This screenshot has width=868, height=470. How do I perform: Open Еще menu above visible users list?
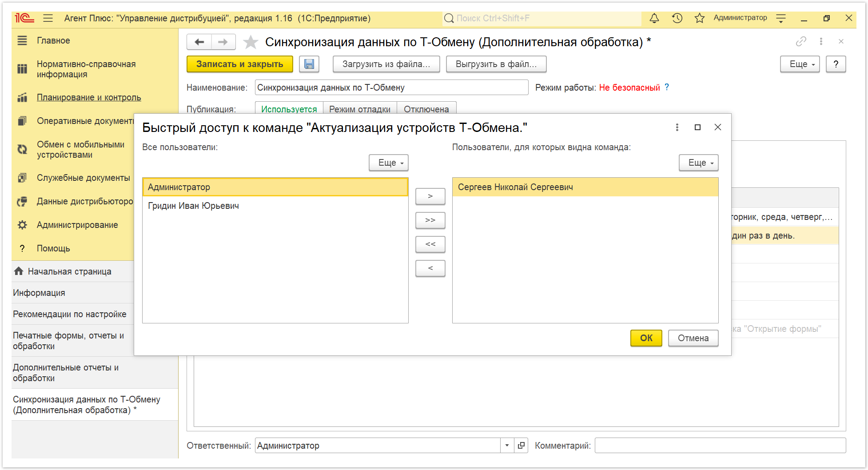[699, 163]
